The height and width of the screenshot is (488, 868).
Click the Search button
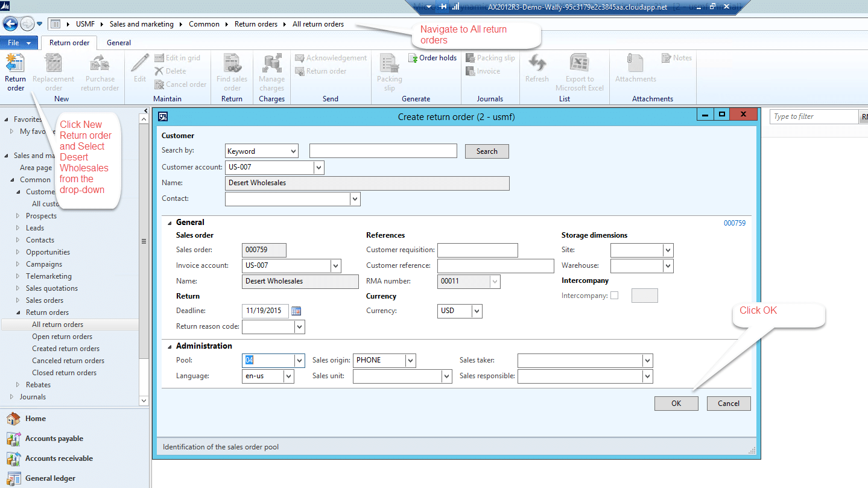pyautogui.click(x=486, y=151)
